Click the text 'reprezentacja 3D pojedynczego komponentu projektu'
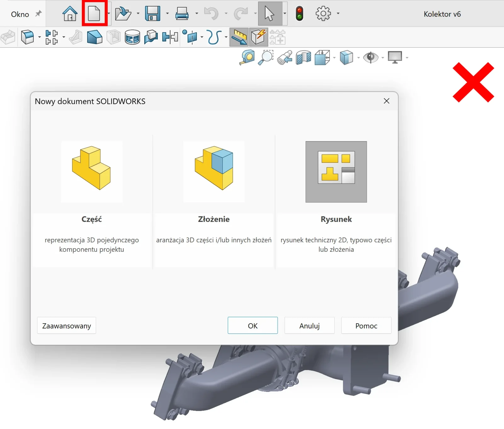Screen dimensions: 504x429 [92, 245]
